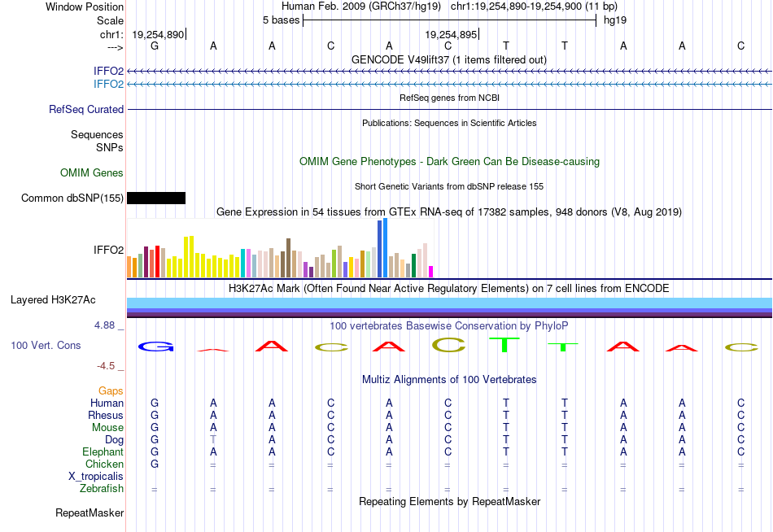
Task: Click the Rhesus species row label
Action: [x=106, y=416]
